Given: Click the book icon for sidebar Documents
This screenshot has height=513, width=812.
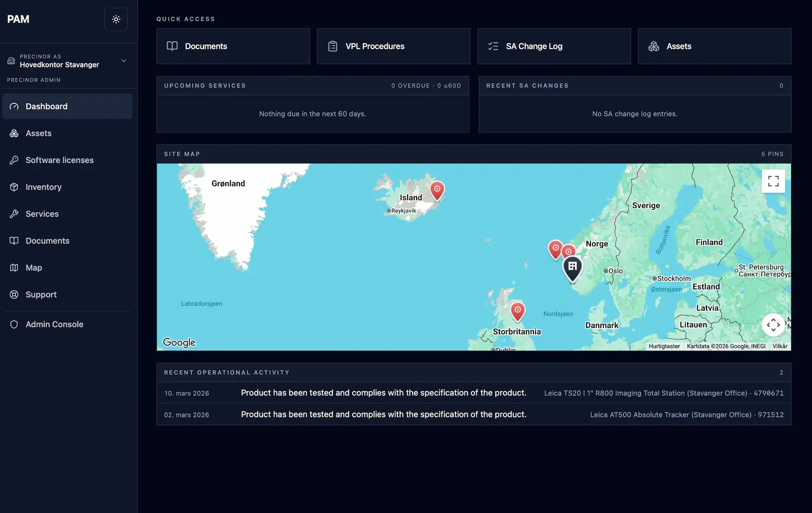Looking at the screenshot, I should (x=14, y=241).
